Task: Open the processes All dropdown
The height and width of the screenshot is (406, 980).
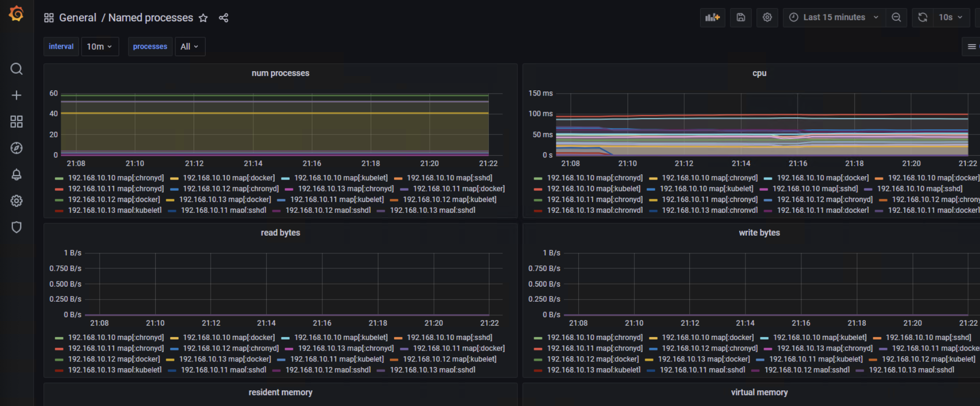Action: pos(189,47)
